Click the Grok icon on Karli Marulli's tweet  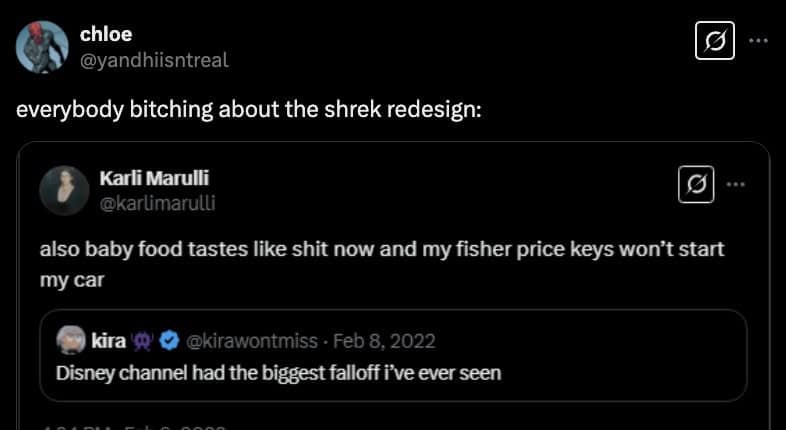[696, 185]
